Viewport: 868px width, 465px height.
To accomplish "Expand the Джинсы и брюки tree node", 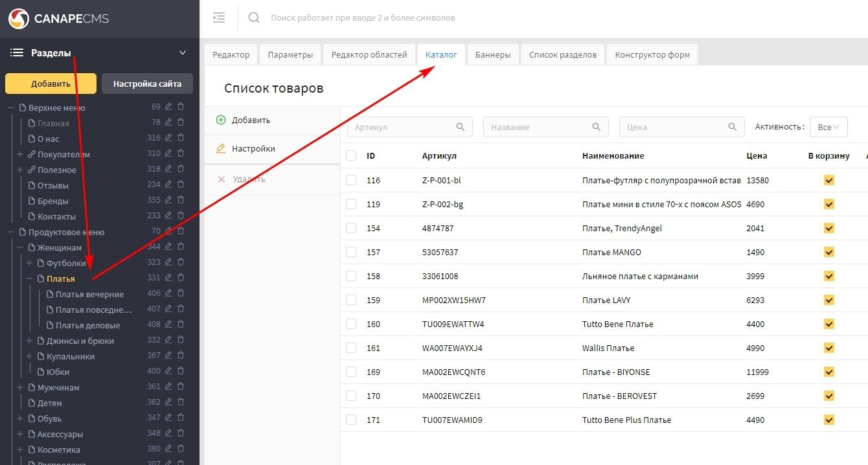I will coord(29,341).
